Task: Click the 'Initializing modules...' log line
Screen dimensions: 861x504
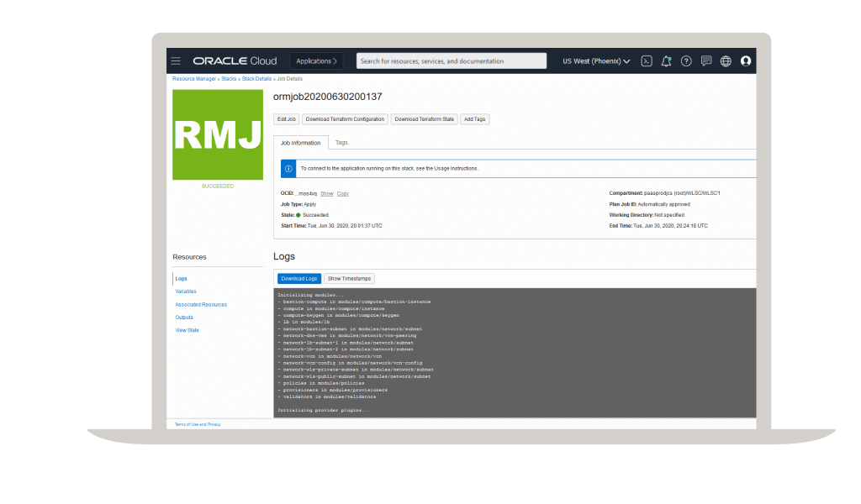Action: click(311, 295)
